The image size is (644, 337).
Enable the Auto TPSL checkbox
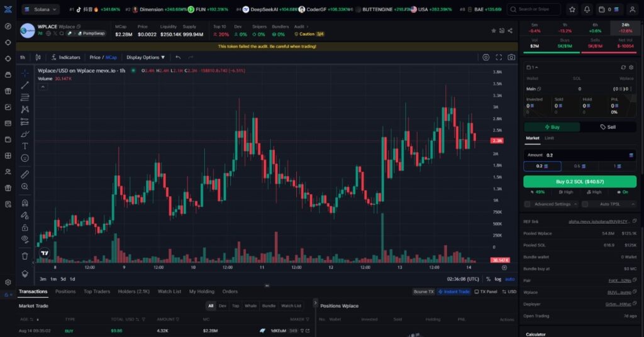(x=586, y=204)
